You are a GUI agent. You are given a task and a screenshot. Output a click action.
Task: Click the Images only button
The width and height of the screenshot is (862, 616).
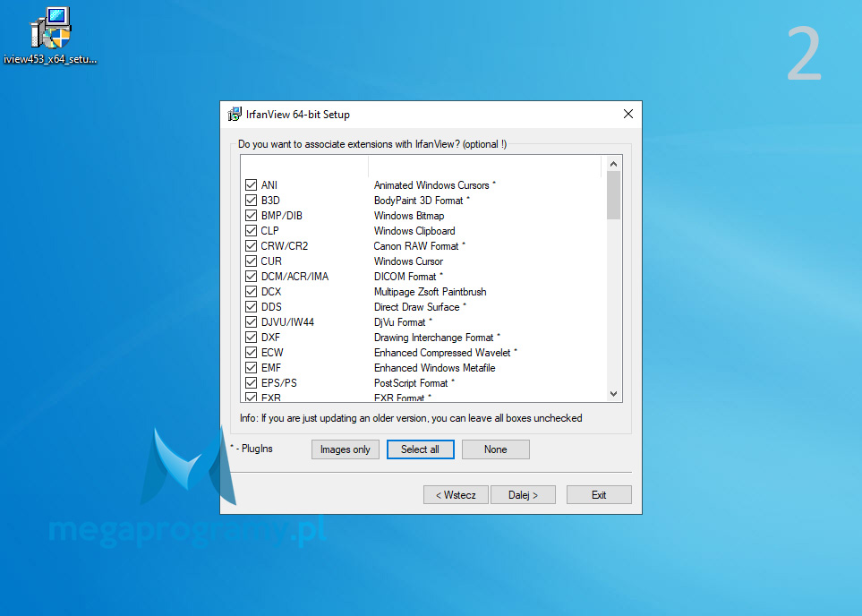[x=346, y=449]
